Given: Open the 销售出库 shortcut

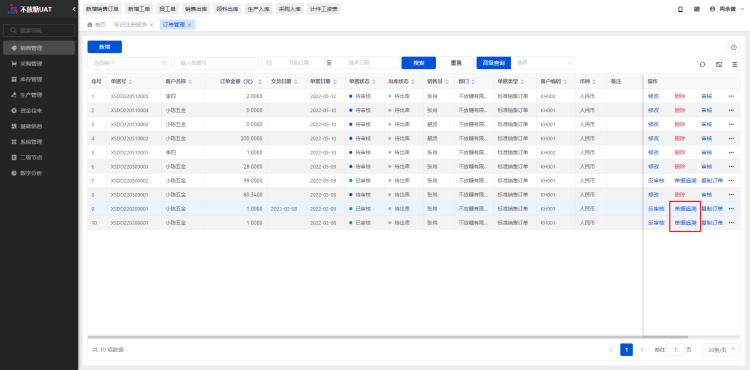Looking at the screenshot, I should pos(196,9).
